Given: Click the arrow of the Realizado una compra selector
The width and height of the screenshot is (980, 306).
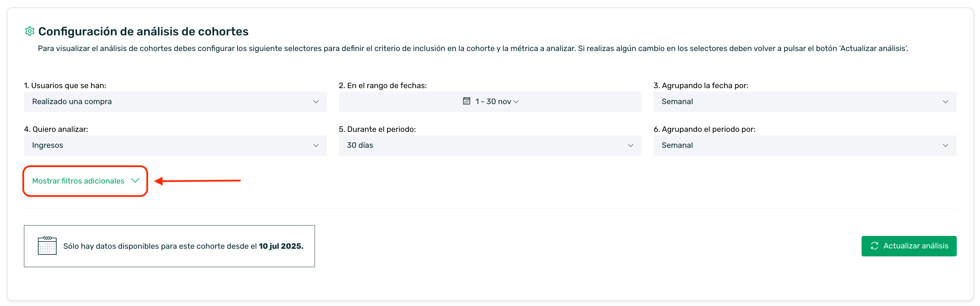Looking at the screenshot, I should point(316,102).
